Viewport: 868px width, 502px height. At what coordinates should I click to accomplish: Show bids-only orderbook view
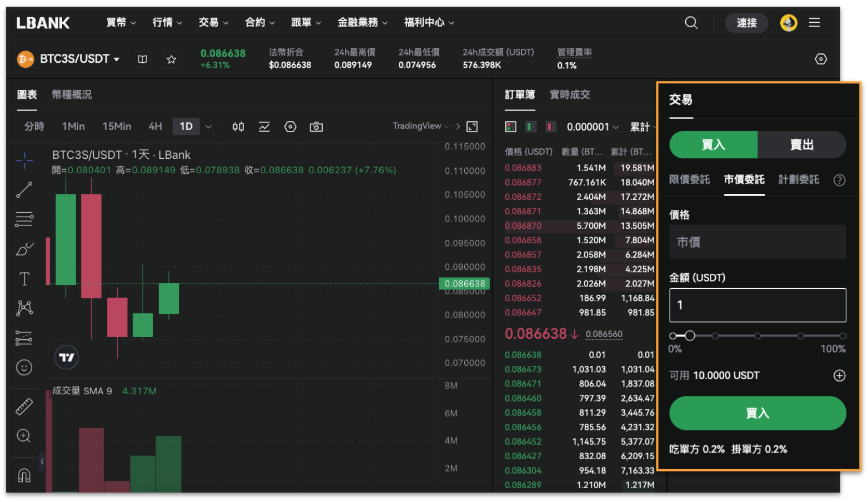(x=531, y=127)
